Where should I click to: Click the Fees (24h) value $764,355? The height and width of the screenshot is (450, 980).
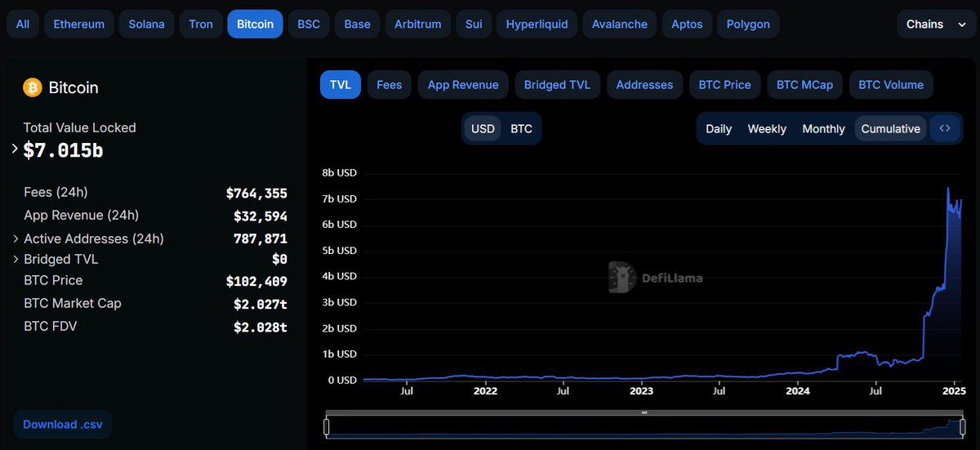point(256,194)
